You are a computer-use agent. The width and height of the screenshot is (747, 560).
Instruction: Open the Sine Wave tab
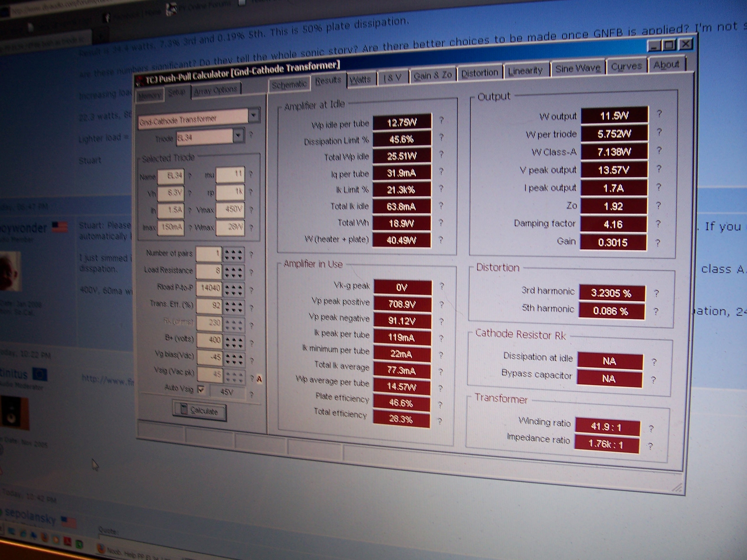[x=577, y=69]
